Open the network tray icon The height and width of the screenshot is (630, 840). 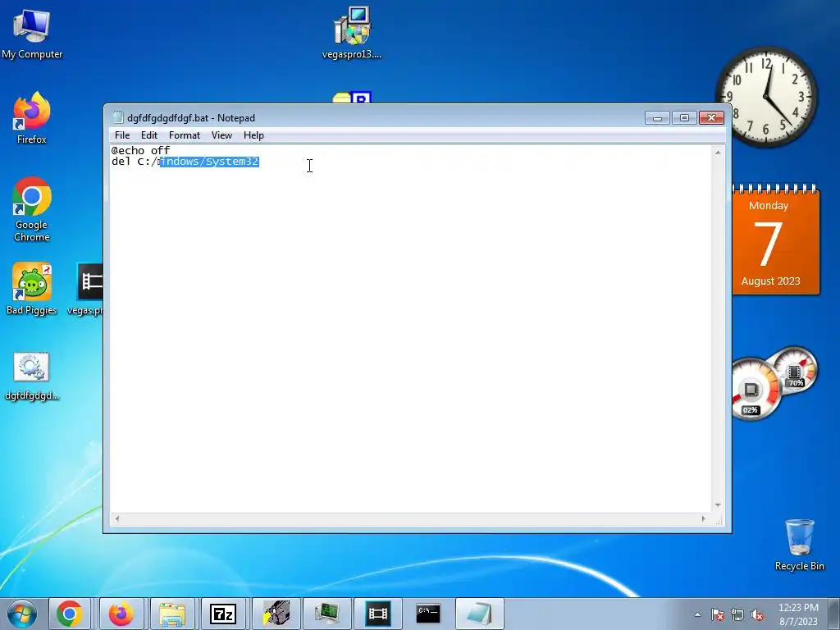coord(737,615)
